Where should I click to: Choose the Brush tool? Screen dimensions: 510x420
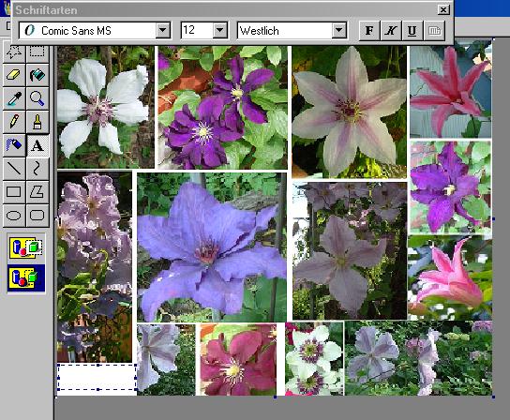point(37,122)
